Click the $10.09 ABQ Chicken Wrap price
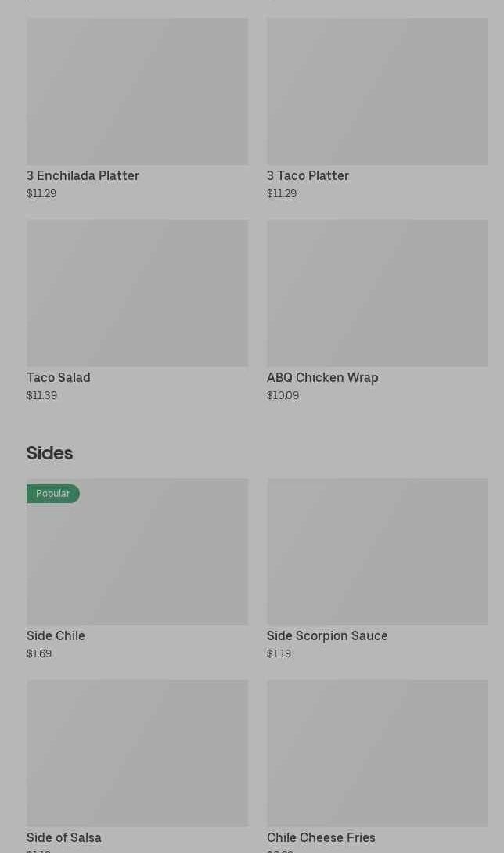Viewport: 504px width, 853px height. [283, 395]
